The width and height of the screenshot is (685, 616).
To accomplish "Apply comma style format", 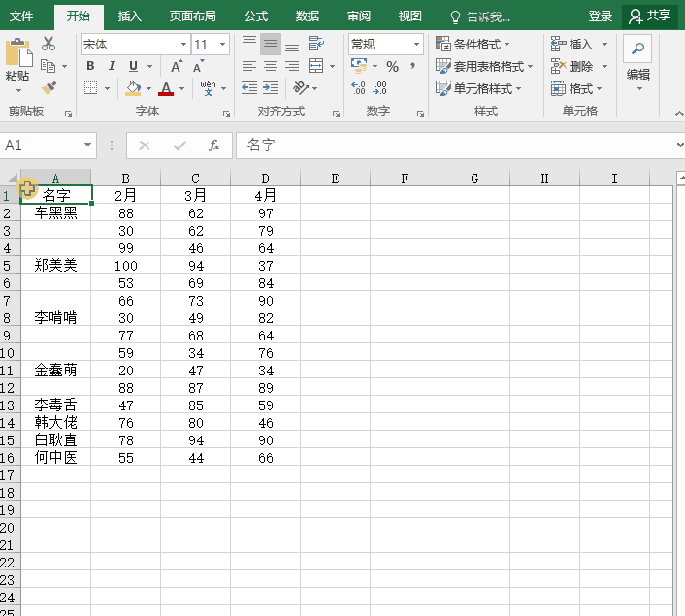I will [x=412, y=66].
